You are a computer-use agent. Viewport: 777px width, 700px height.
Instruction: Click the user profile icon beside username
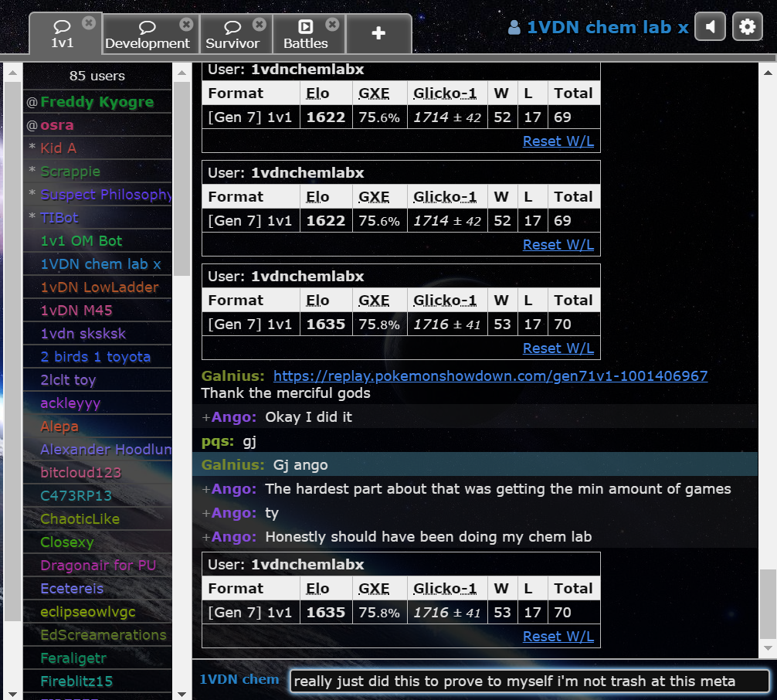click(x=514, y=28)
